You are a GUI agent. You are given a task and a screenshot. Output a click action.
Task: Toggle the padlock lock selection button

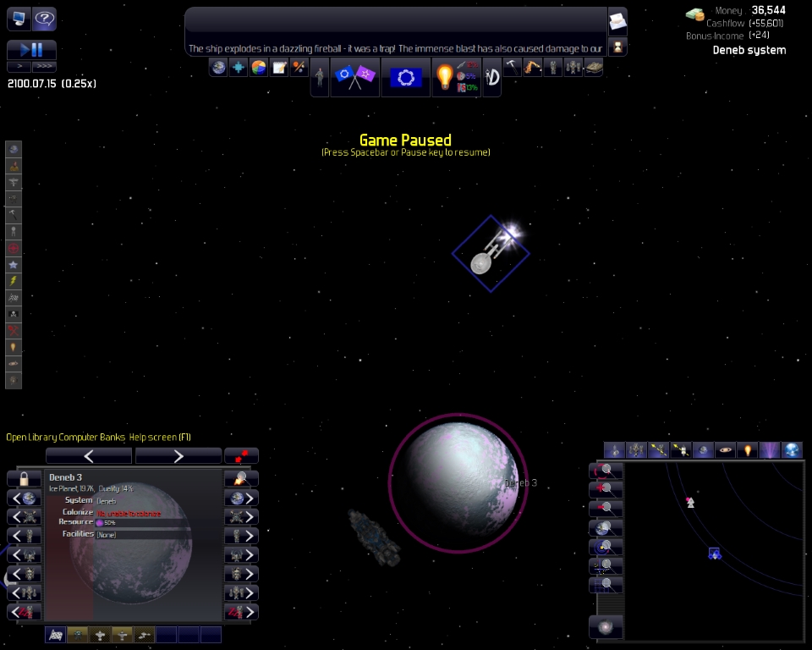[24, 479]
